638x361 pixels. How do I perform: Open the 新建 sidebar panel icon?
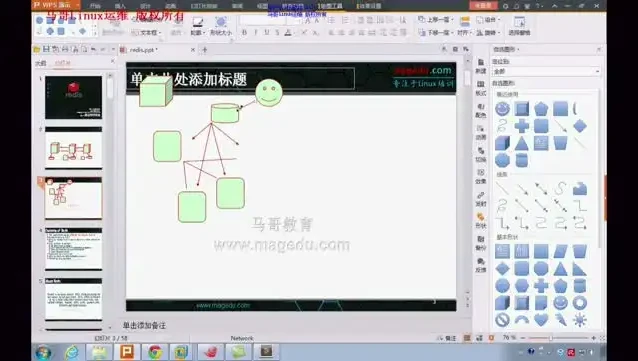(x=481, y=66)
